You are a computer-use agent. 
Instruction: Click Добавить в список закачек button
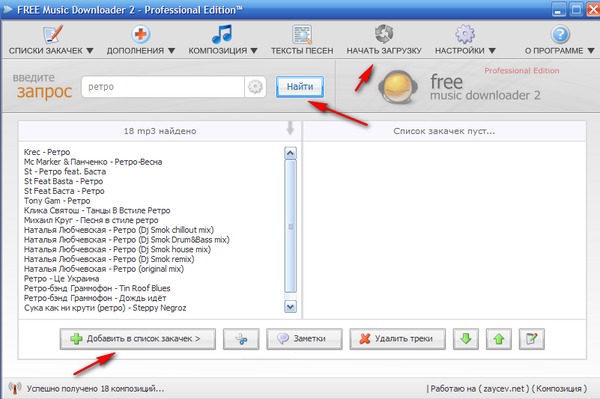coord(138,339)
